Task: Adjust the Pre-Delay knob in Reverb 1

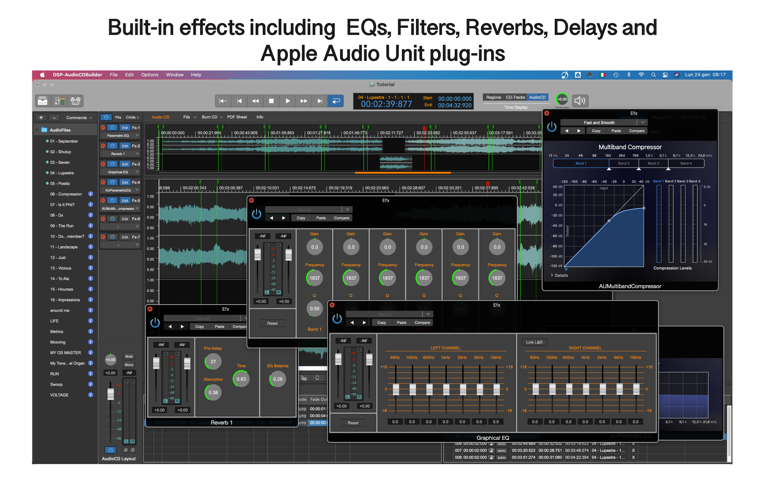Action: (213, 363)
